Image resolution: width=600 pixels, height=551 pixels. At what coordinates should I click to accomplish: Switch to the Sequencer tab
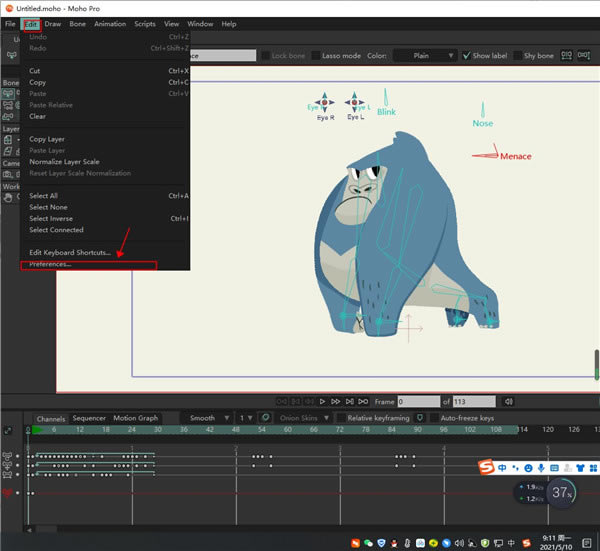pos(89,418)
